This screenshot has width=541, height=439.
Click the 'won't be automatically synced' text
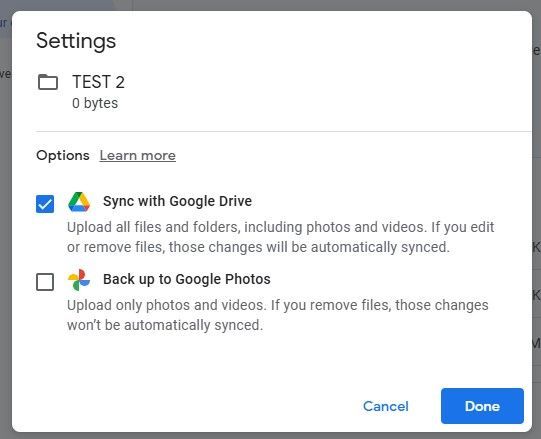pyautogui.click(x=165, y=325)
